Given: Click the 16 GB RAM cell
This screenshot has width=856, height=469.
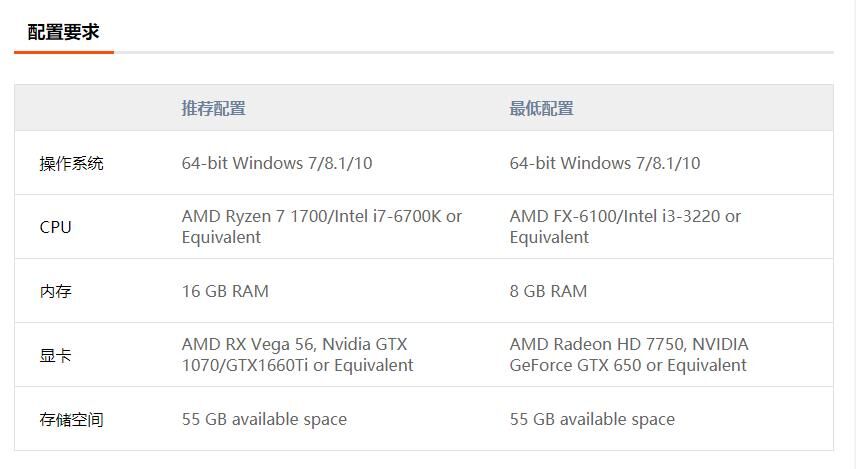Looking at the screenshot, I should pyautogui.click(x=225, y=291).
